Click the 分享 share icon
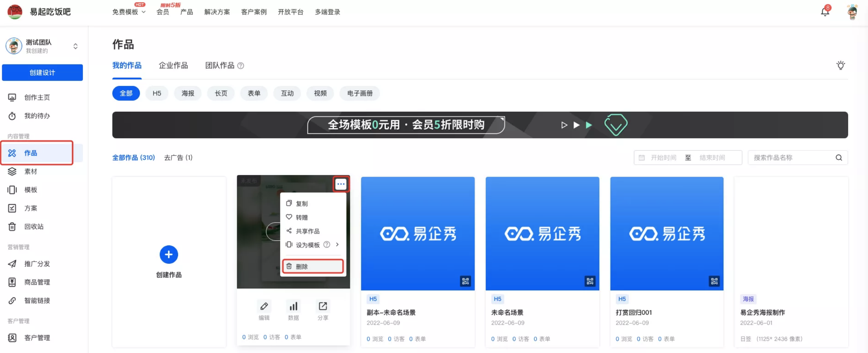Viewport: 868px width, 353px height. point(323,306)
